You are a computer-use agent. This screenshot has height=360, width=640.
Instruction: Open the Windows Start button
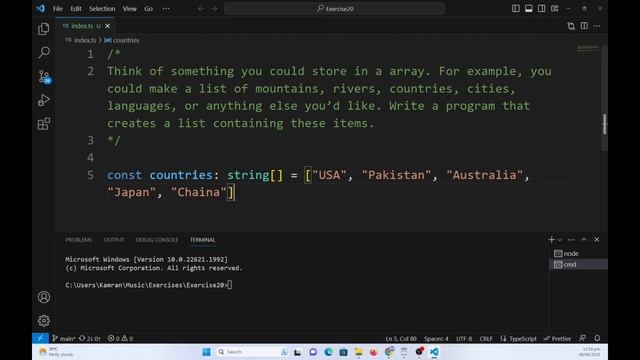click(x=206, y=352)
